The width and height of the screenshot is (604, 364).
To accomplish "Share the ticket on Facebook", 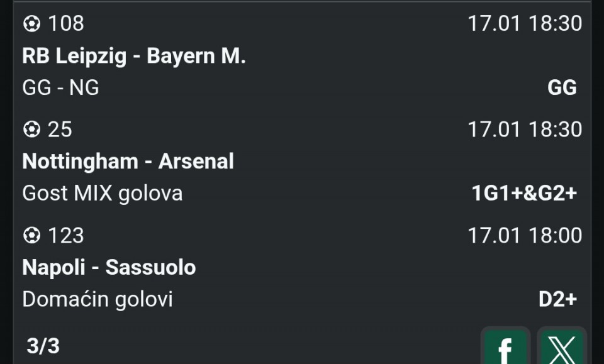I will tap(505, 347).
